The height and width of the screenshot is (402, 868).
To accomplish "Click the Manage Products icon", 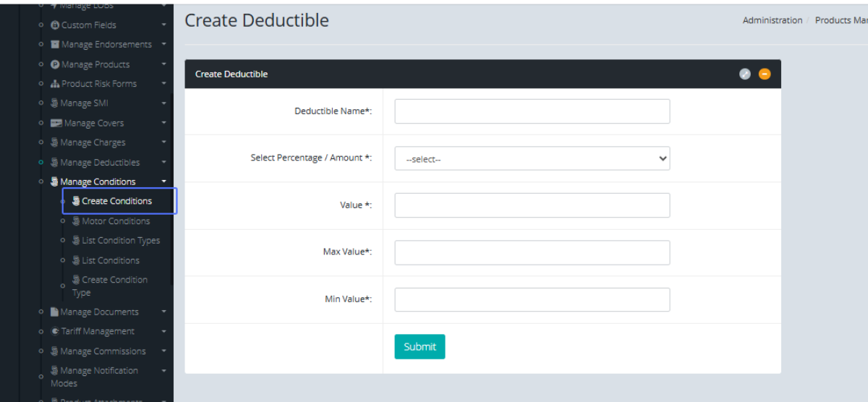I will (x=55, y=64).
